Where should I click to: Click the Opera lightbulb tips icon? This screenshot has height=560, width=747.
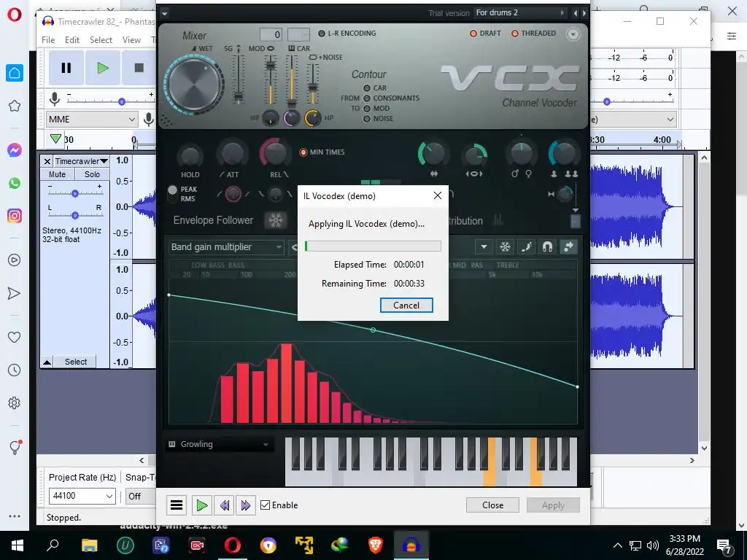tap(15, 447)
